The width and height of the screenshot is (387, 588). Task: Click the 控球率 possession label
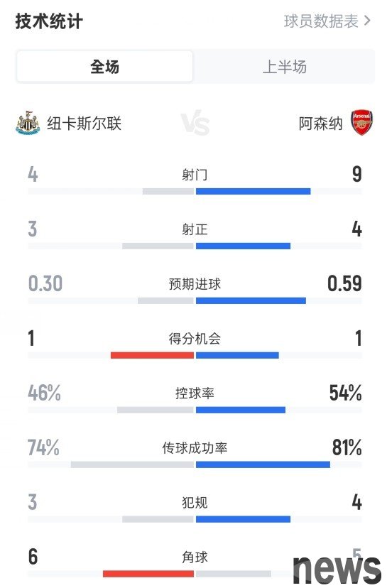pyautogui.click(x=195, y=393)
